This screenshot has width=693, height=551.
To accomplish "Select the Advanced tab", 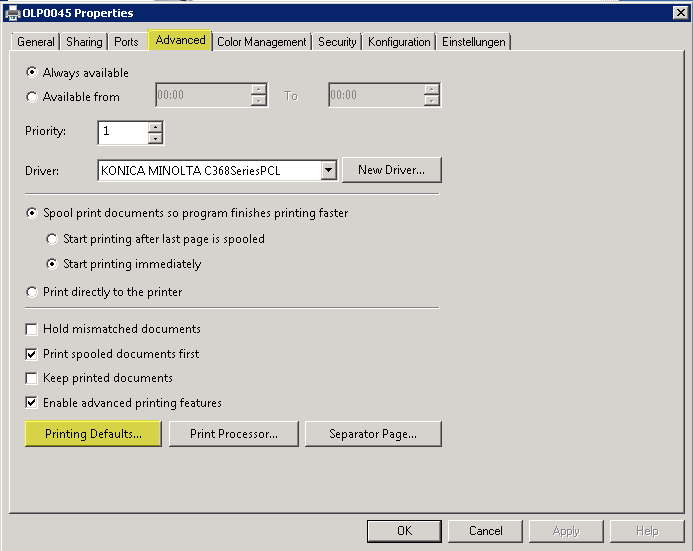I will click(180, 40).
